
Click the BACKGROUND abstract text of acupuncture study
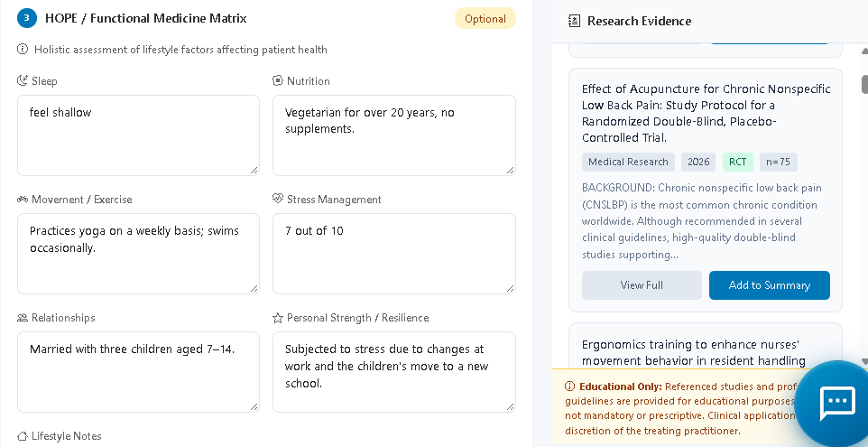(702, 221)
